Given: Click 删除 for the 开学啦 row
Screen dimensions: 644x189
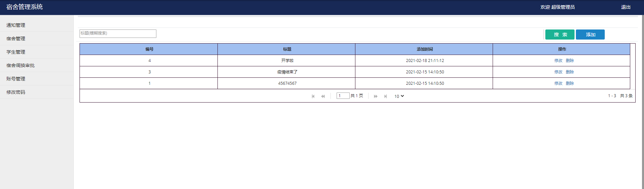Looking at the screenshot, I should [570, 61].
